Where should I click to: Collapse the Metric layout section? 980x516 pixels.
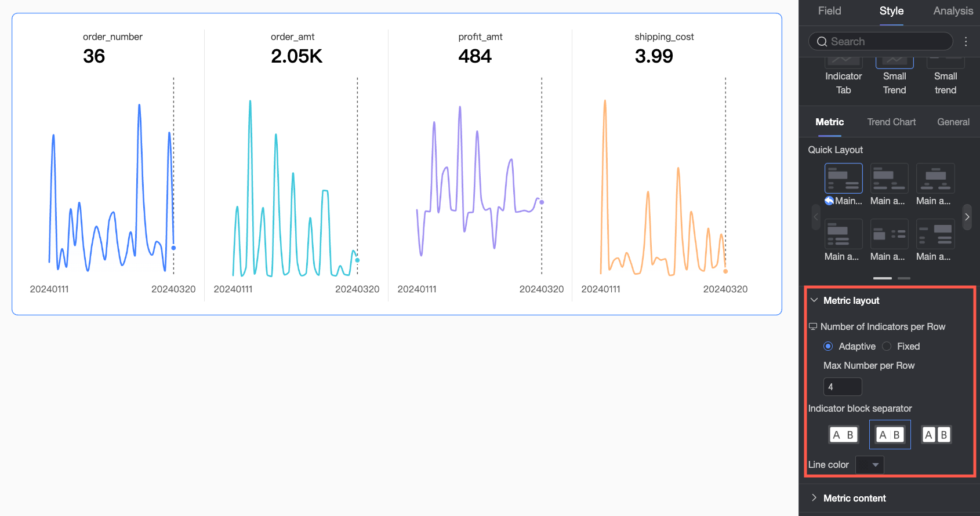[x=814, y=300]
